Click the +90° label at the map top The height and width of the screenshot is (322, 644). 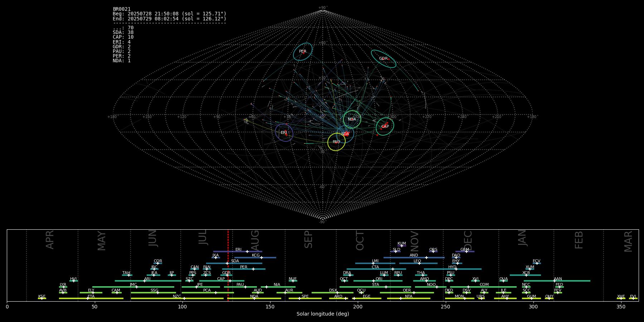pos(323,8)
